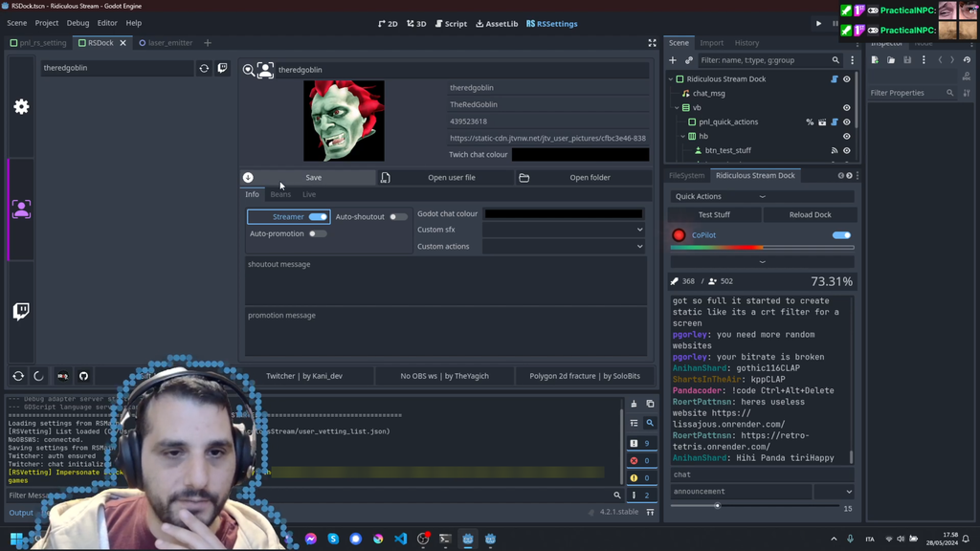Expand the chevron below CoPilot bar
Viewport: 980px width, 551px height.
tap(762, 262)
